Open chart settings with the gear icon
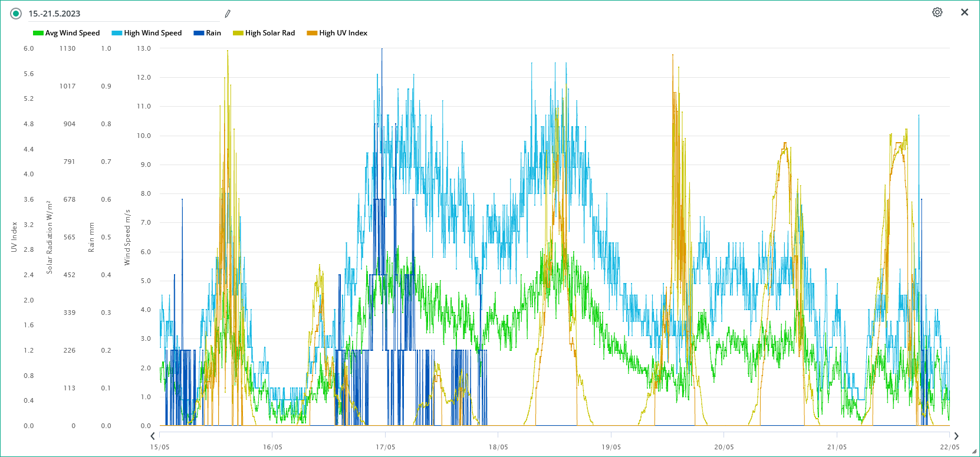This screenshot has width=980, height=457. point(937,12)
